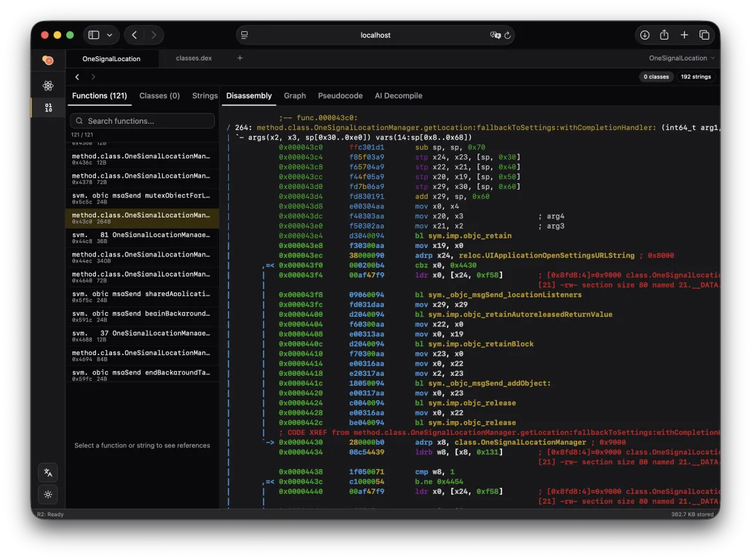This screenshot has height=560, width=751.
Task: Open the sidebar options chevron dropdown
Action: pos(110,35)
